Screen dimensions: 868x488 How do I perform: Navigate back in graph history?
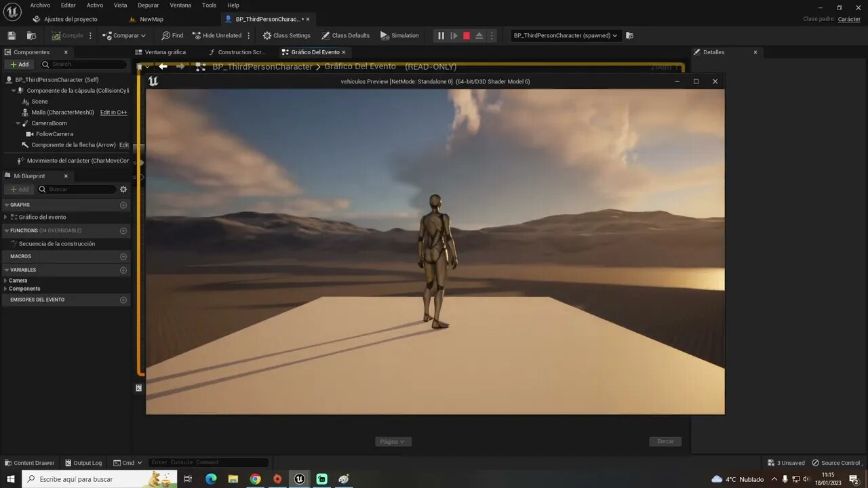click(163, 66)
